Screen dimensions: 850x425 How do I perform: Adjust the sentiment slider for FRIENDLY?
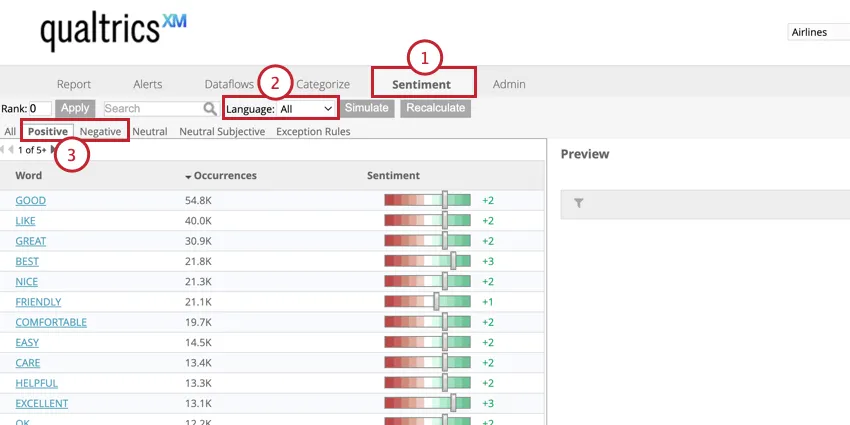pyautogui.click(x=436, y=302)
